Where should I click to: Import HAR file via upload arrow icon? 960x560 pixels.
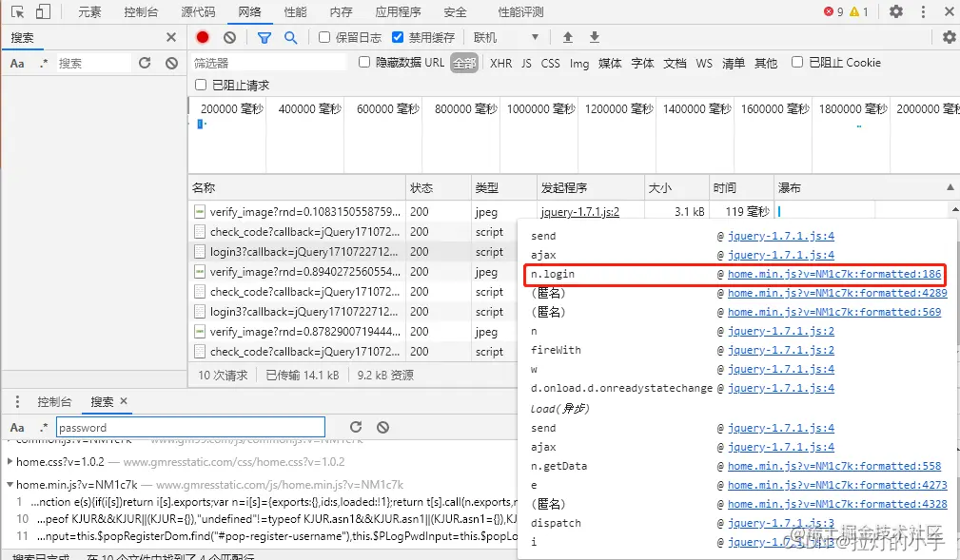coord(567,37)
